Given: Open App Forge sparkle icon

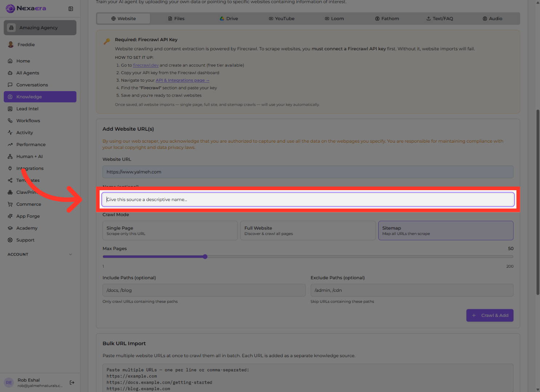Looking at the screenshot, I should point(10,216).
